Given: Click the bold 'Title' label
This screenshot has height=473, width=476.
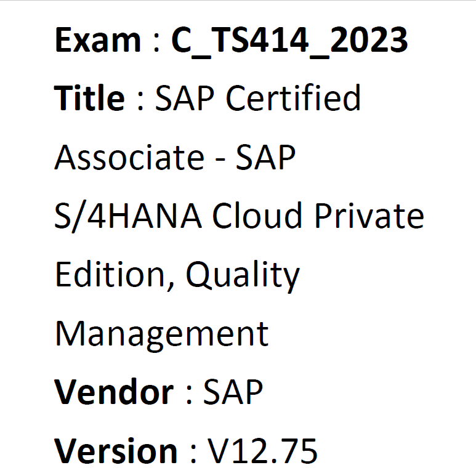Looking at the screenshot, I should pyautogui.click(x=89, y=97).
